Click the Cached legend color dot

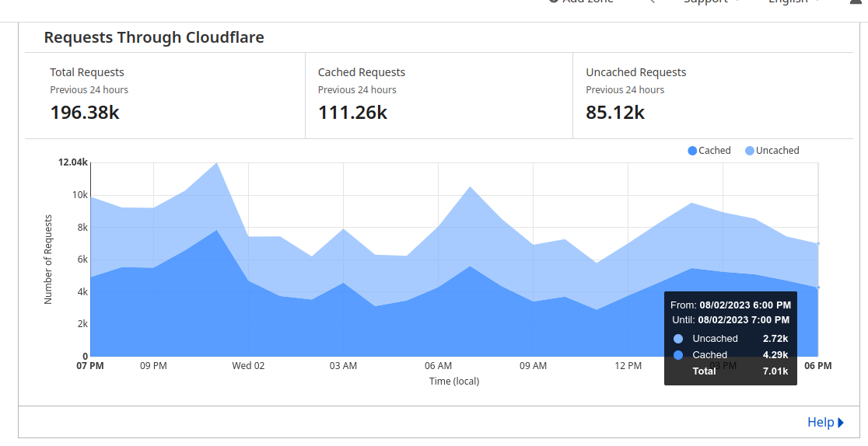coord(692,151)
